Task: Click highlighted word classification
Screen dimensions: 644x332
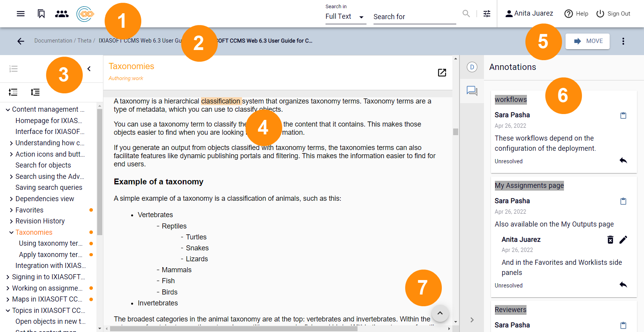Action: click(x=221, y=101)
